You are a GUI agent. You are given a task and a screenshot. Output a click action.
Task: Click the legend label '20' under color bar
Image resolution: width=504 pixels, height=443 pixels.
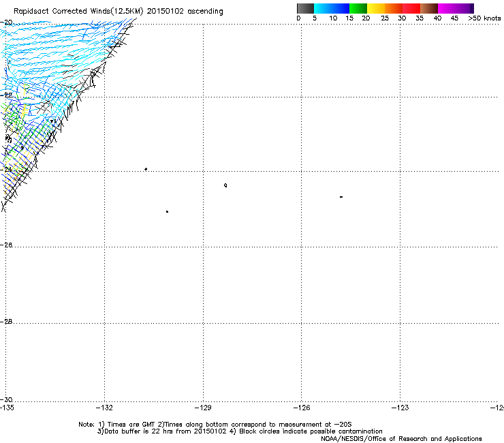366,18
